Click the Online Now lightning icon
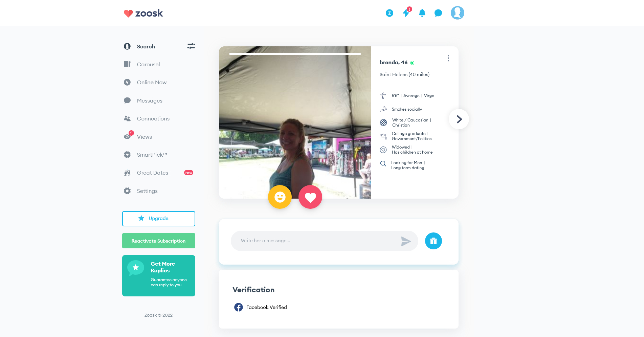The image size is (644, 337). [x=127, y=82]
